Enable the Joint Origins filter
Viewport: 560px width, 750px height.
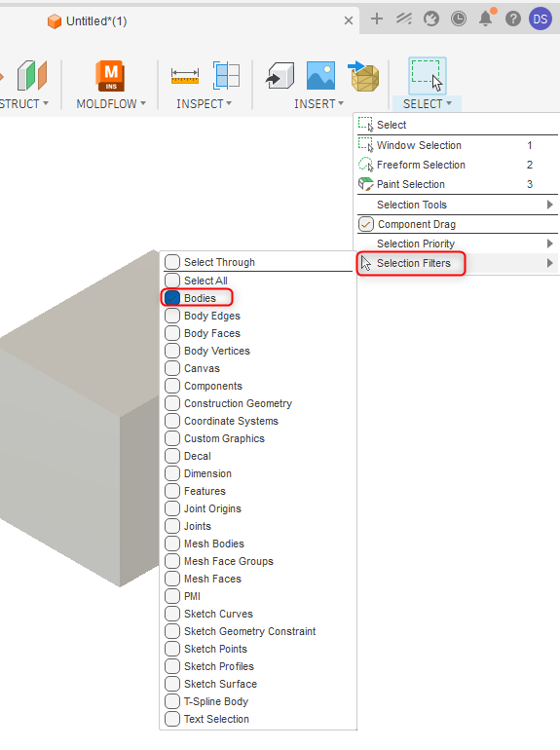(172, 508)
